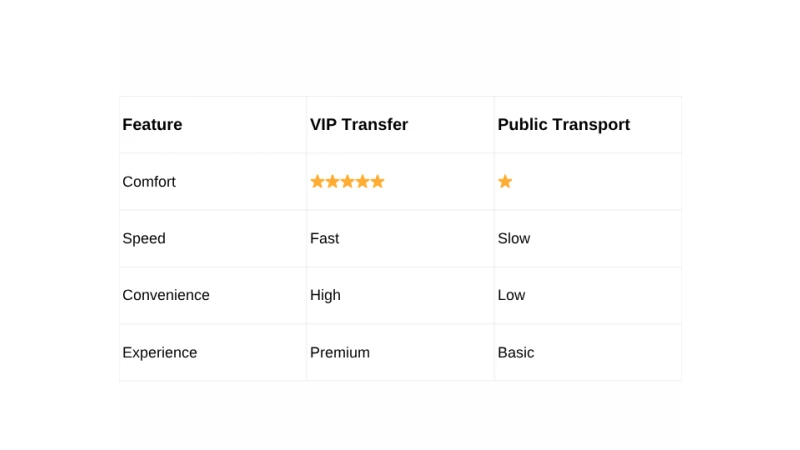Click the single star under Public Transport
The height and width of the screenshot is (450, 800).
pyautogui.click(x=505, y=182)
